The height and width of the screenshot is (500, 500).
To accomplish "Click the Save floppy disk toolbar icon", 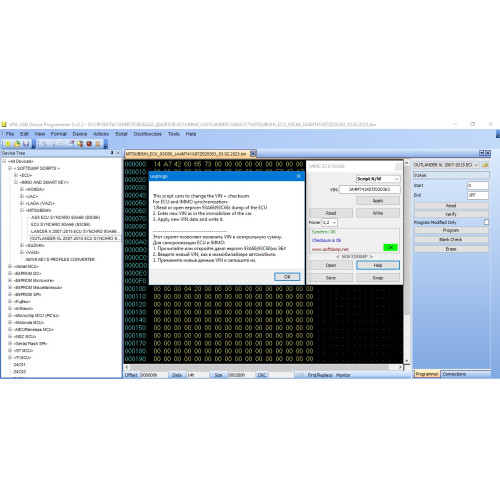I will coord(26,144).
